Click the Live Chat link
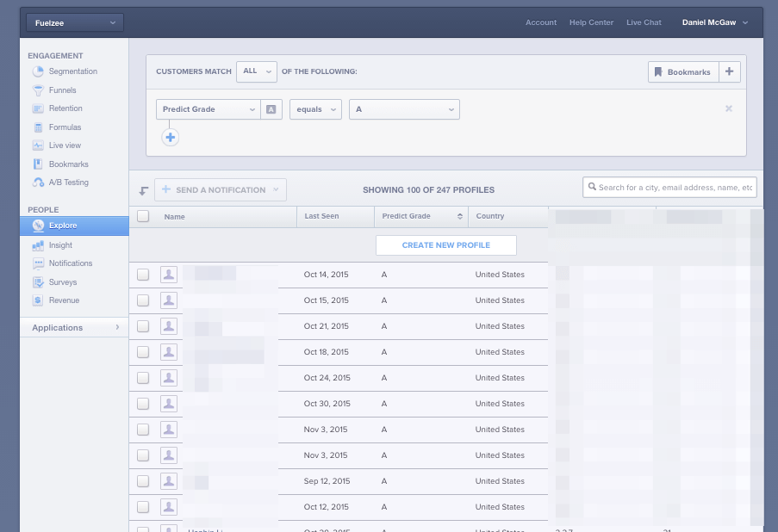 [x=644, y=22]
